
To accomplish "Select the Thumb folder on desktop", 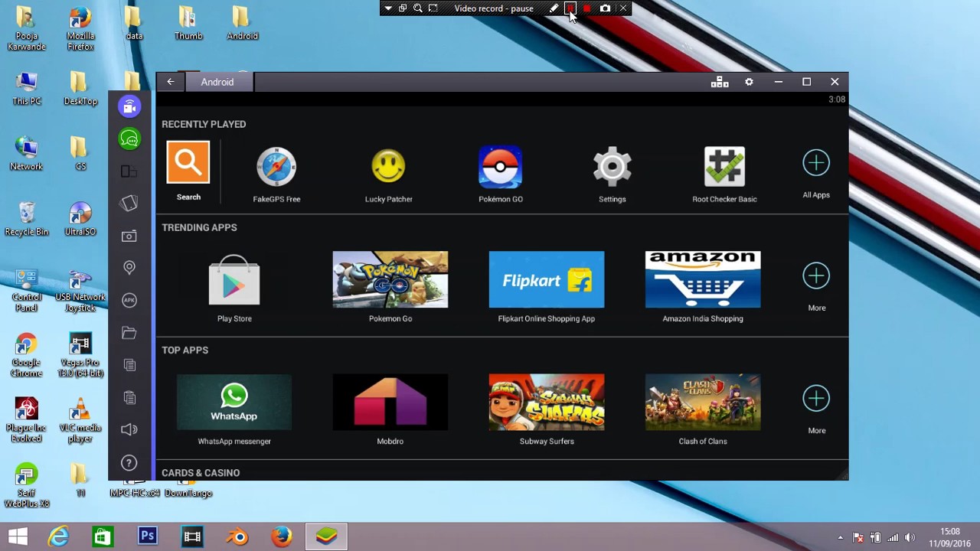I will point(188,24).
